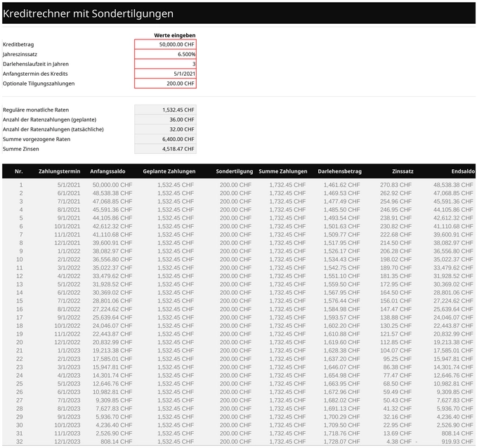Image resolution: width=477 pixels, height=448 pixels.
Task: Click the Zahlungstermin column header
Action: [x=59, y=171]
